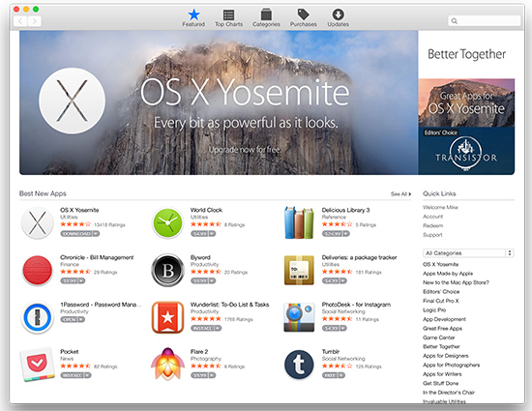The height and width of the screenshot is (411, 532).
Task: Open the Transistor Editors' Choice banner
Action: pyautogui.click(x=466, y=151)
